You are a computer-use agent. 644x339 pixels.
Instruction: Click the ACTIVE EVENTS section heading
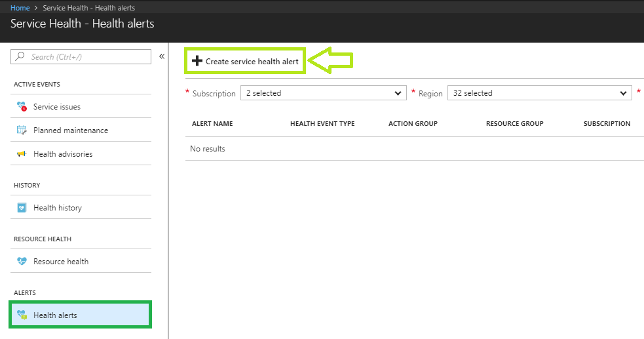click(x=37, y=84)
